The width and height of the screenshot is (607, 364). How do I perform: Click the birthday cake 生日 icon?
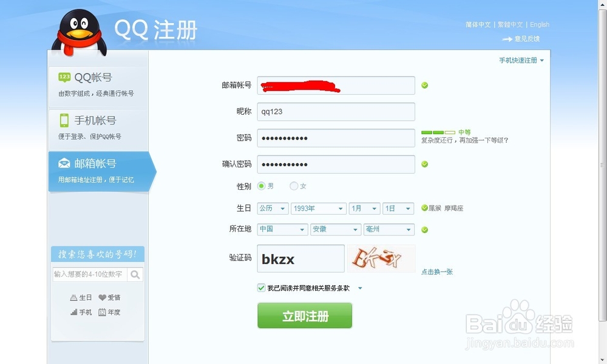[x=73, y=297]
